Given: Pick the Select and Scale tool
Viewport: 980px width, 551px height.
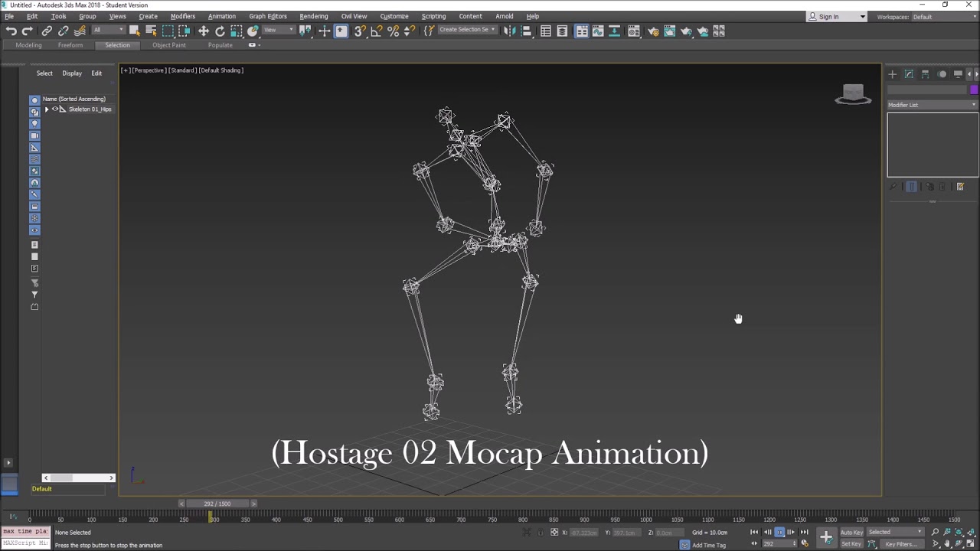Looking at the screenshot, I should (x=237, y=31).
